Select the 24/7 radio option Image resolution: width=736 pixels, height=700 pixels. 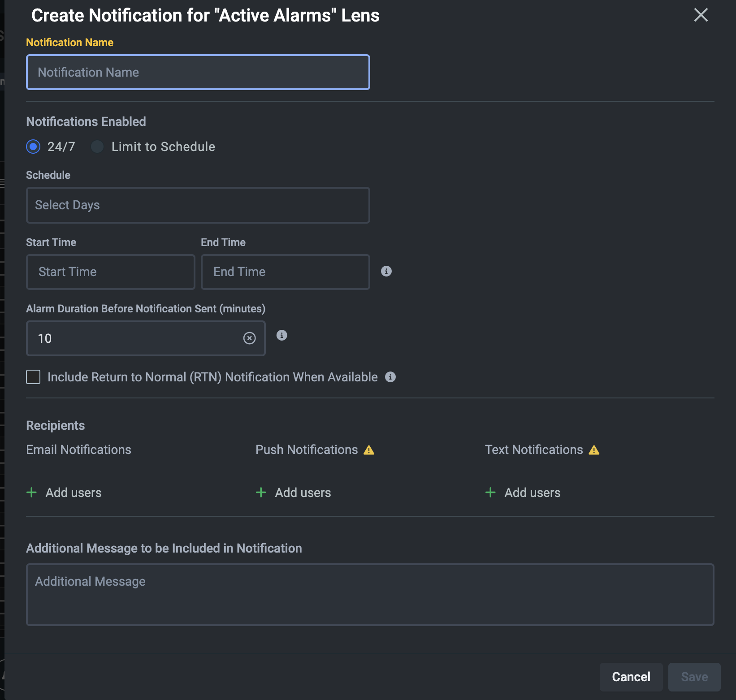(x=33, y=147)
